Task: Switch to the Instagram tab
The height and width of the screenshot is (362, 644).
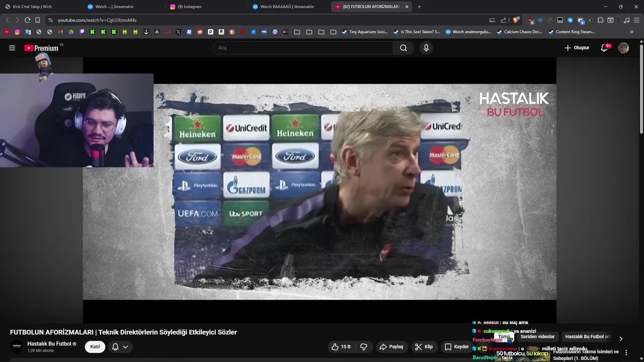Action: (x=206, y=7)
